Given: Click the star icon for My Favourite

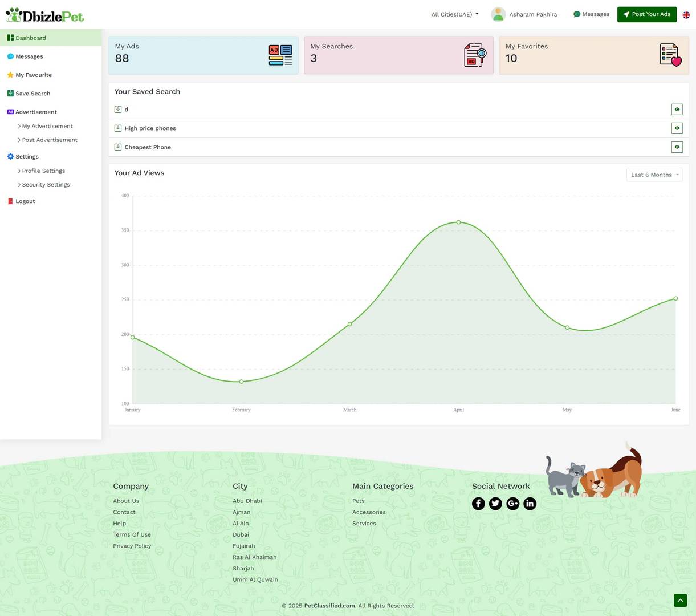Looking at the screenshot, I should point(10,75).
